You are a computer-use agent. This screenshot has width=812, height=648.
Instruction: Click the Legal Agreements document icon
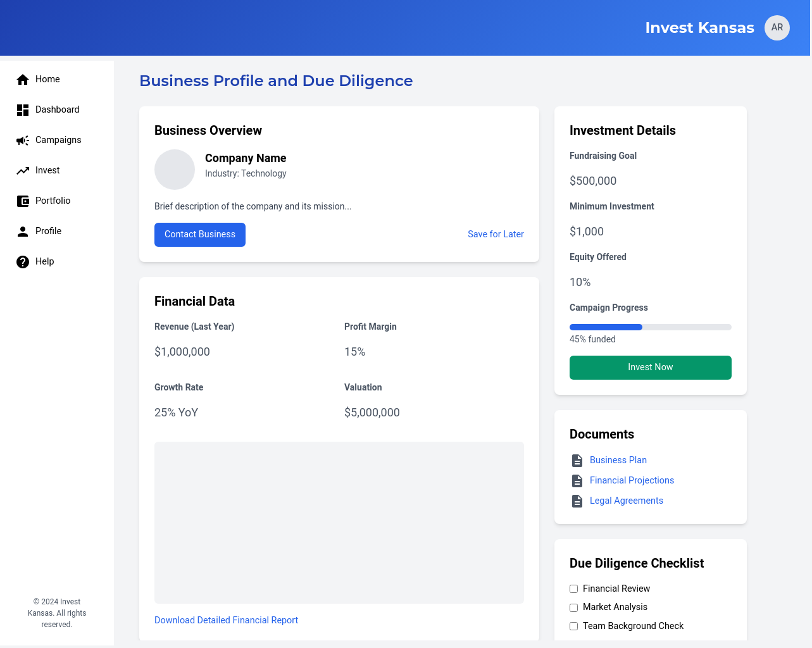pos(577,501)
